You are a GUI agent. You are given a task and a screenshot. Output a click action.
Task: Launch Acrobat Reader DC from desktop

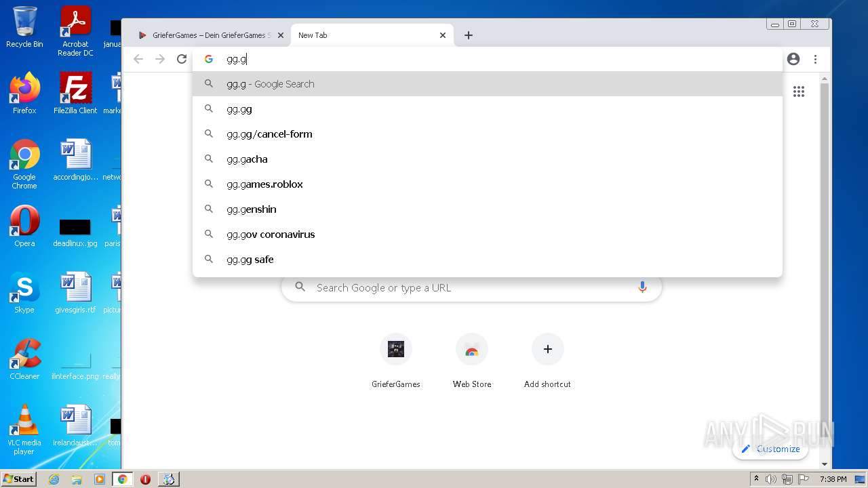[x=75, y=30]
